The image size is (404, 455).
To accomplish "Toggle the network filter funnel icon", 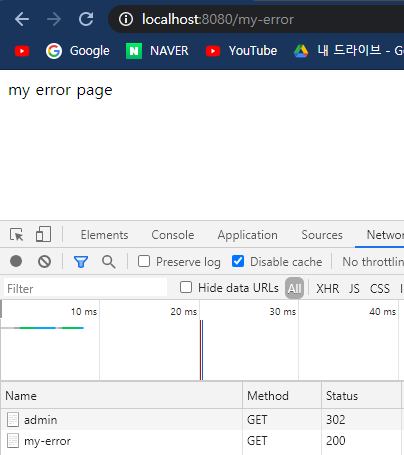I will [81, 262].
